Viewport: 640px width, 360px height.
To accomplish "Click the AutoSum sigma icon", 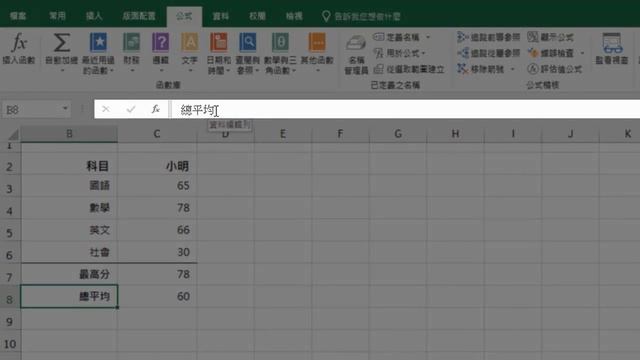I will point(62,42).
